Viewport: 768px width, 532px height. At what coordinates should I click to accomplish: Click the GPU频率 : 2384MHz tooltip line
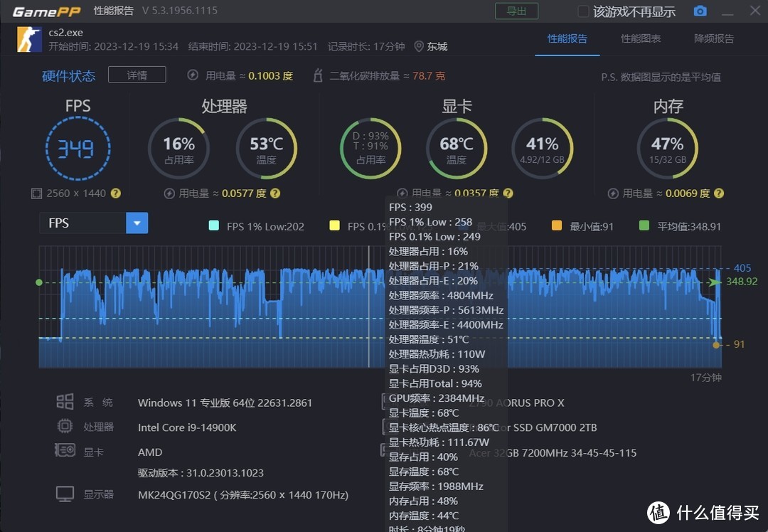click(437, 398)
